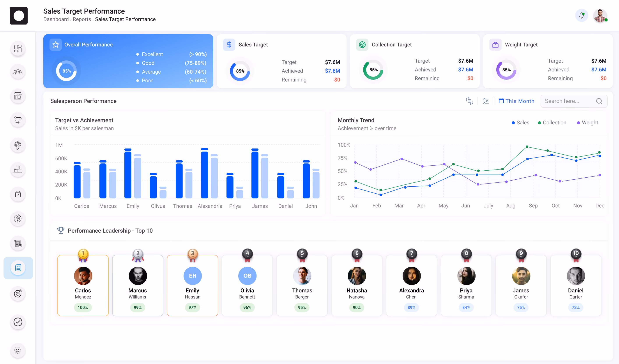Screen dimensions: 619x364
Task: Open Carlos Mendez leaderboard card
Action: point(83,285)
